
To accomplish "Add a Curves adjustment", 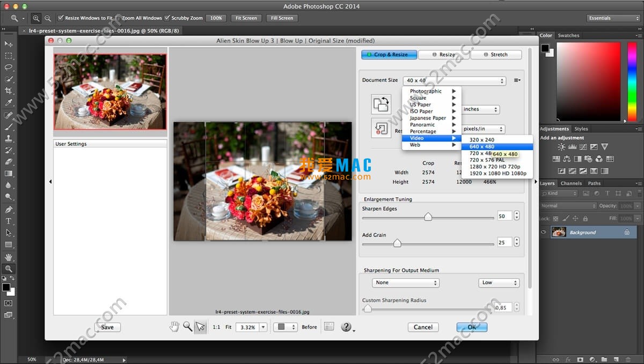I will (583, 147).
